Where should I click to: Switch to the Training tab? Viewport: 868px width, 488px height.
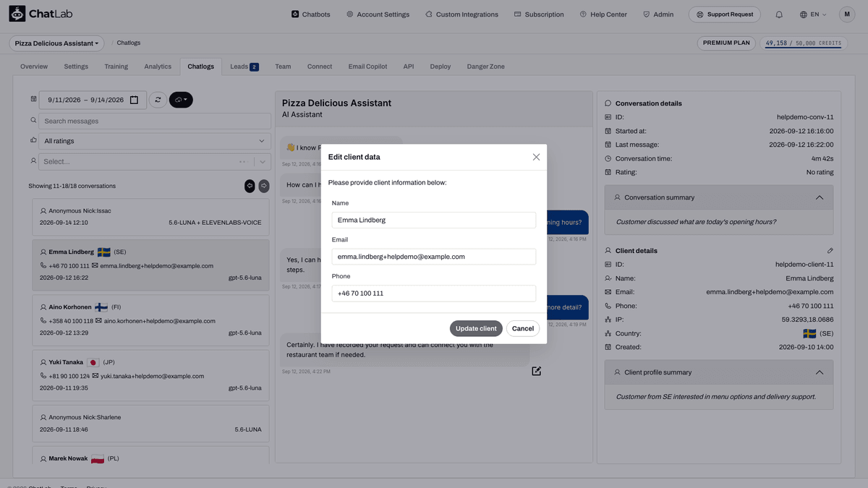coord(116,67)
